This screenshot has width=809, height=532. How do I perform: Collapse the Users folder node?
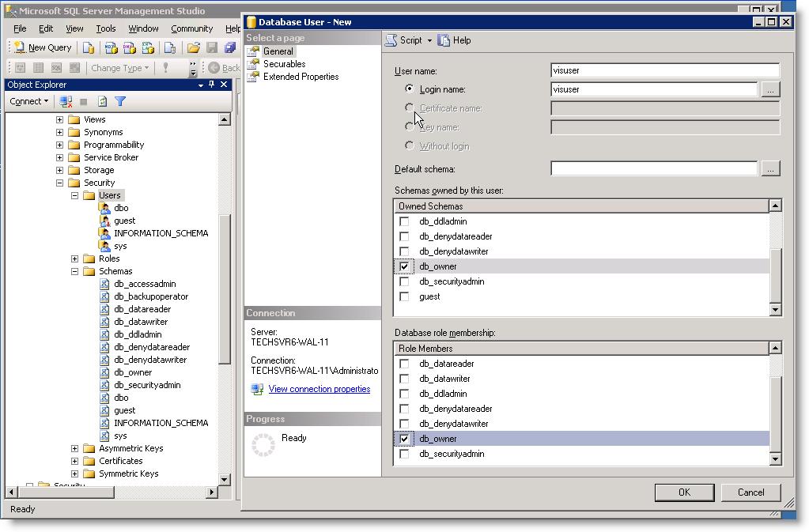75,195
